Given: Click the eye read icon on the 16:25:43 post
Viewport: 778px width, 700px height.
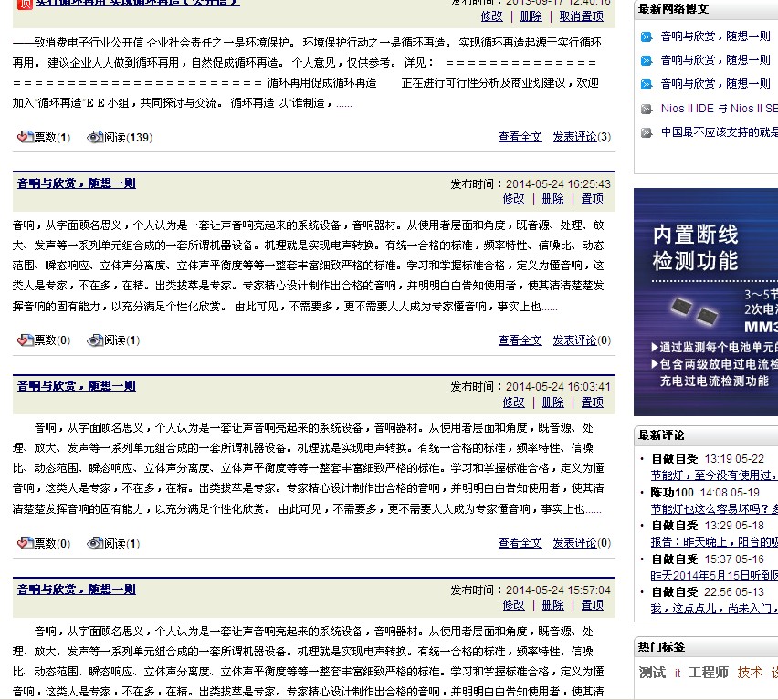Looking at the screenshot, I should 95,340.
